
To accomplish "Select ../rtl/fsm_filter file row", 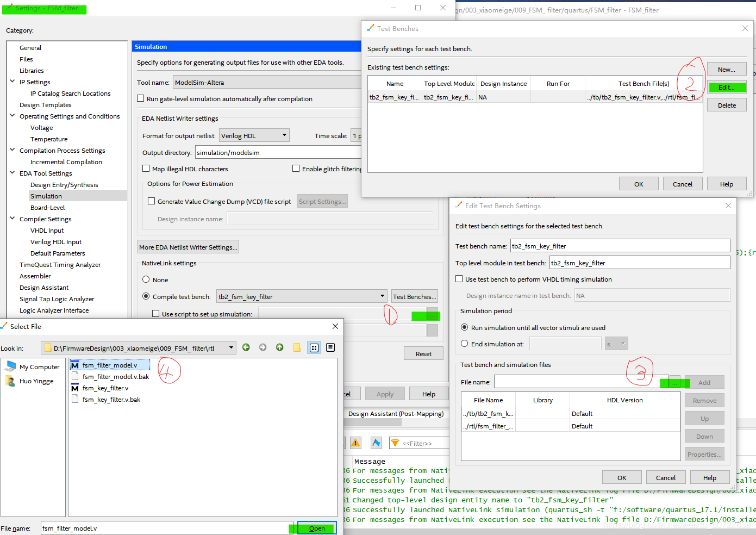I will (x=571, y=426).
